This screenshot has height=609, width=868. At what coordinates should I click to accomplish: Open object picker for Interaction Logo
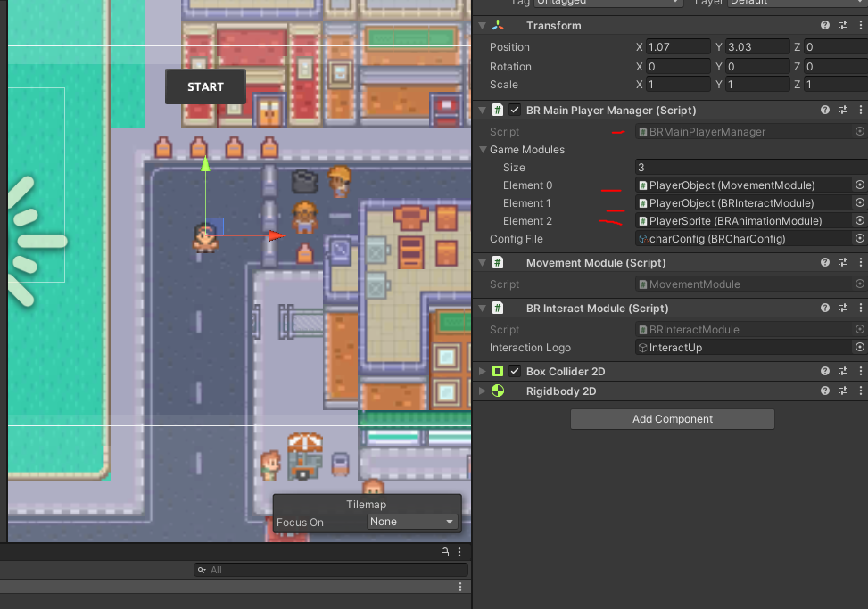coord(860,348)
